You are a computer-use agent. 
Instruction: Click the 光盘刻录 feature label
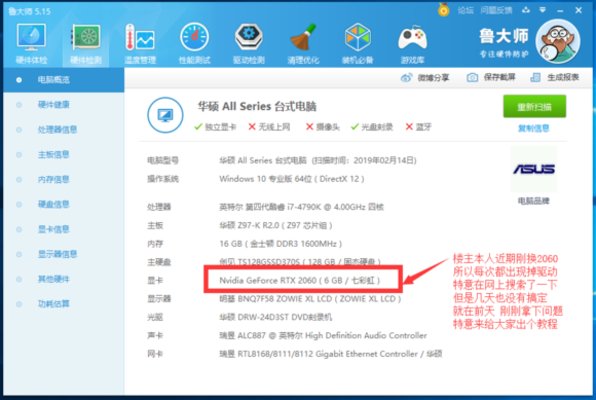pyautogui.click(x=372, y=127)
